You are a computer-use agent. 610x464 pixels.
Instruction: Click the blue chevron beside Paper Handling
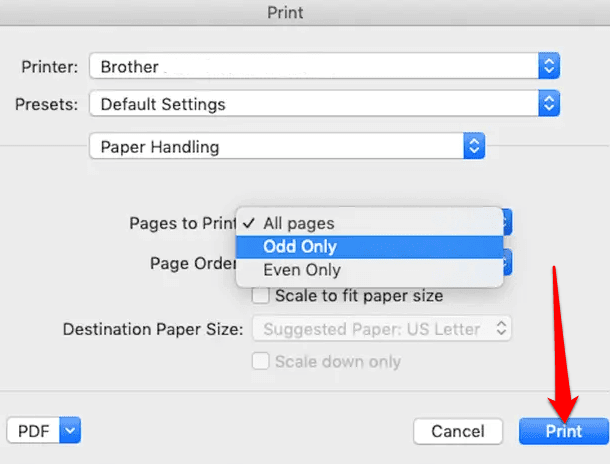point(474,146)
